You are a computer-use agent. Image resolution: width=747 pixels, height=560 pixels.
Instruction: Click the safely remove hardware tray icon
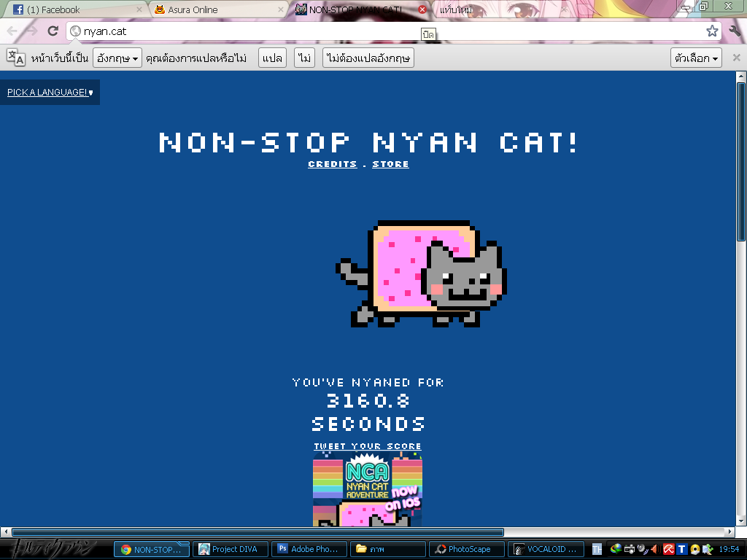708,549
